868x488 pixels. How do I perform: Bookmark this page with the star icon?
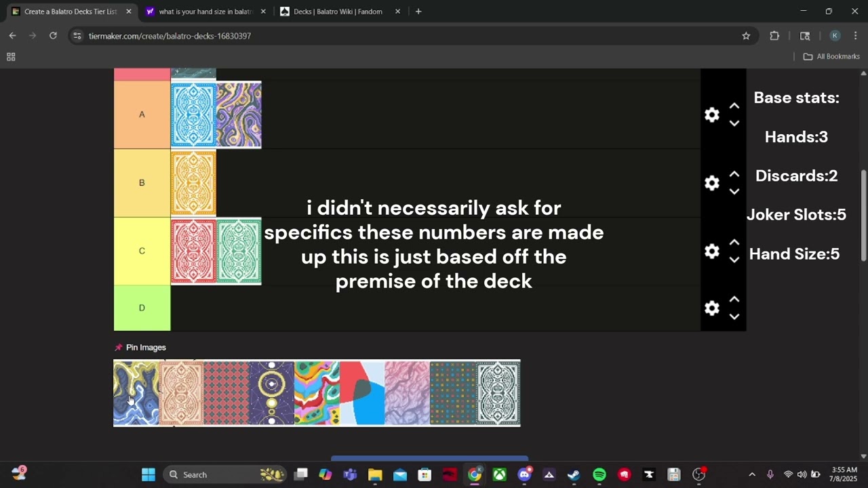coord(746,36)
